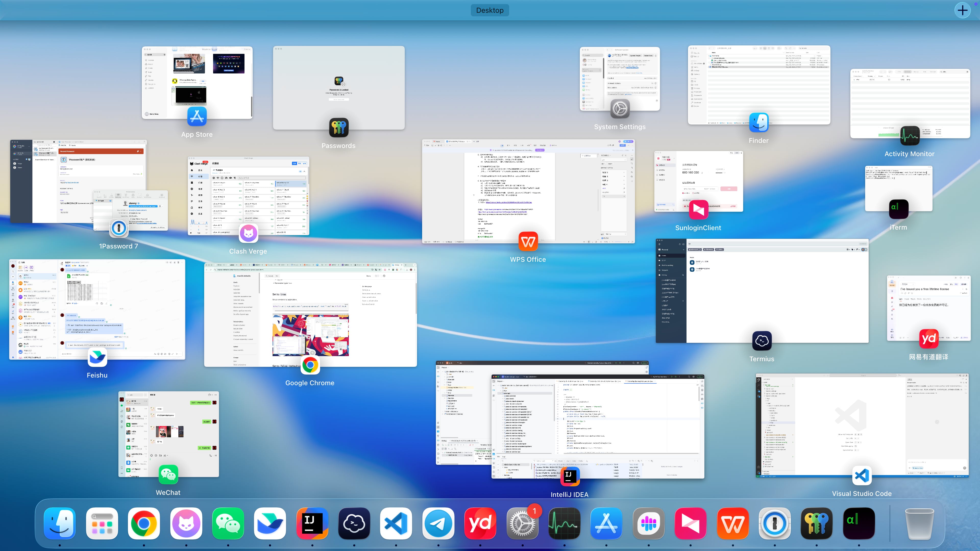980x551 pixels.
Task: Open the locked Passwords window
Action: [x=339, y=88]
